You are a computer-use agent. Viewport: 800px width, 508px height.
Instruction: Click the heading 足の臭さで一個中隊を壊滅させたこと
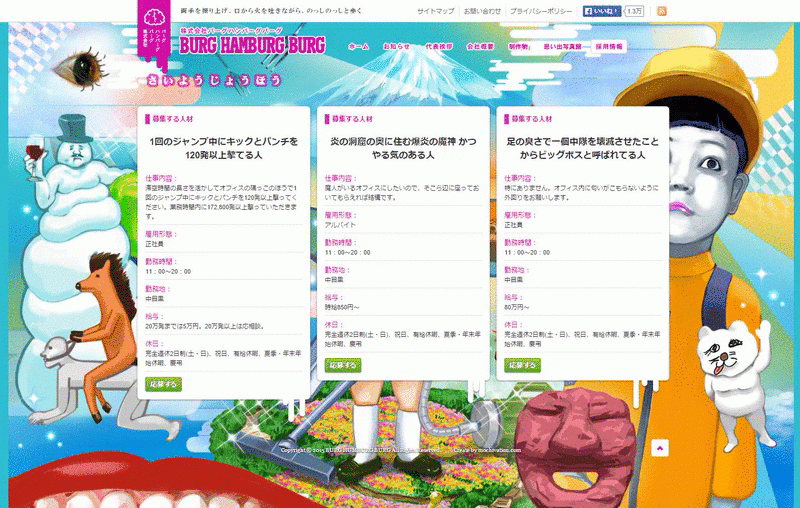tap(583, 148)
